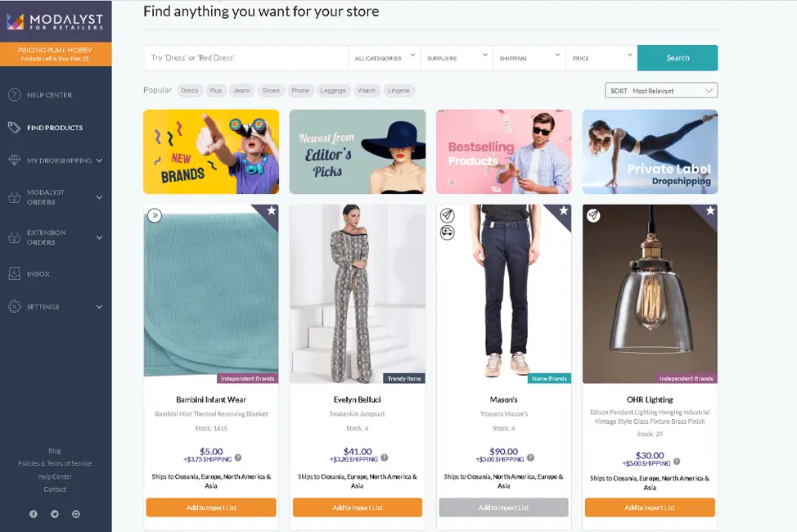Viewport: 797px width, 532px height.
Task: Click the product search input field
Action: (x=245, y=58)
